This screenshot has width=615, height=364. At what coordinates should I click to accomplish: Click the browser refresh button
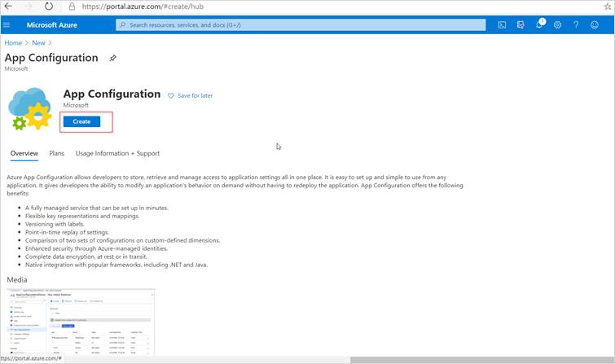(x=48, y=7)
